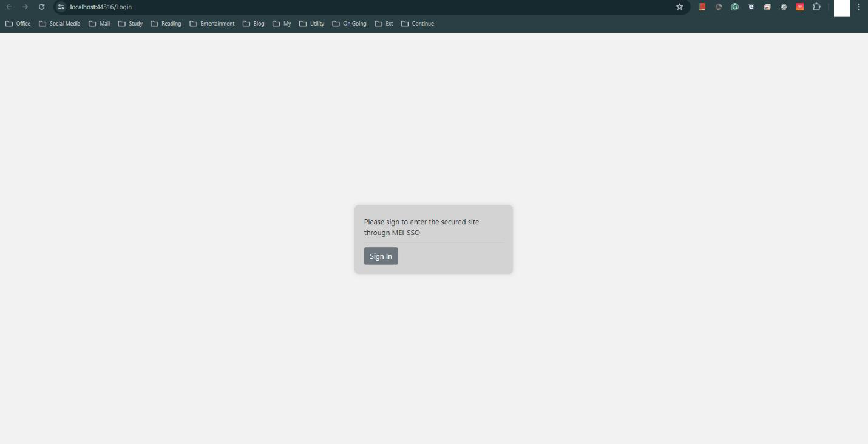Open the Reading bookmarks folder
Screen dimensions: 868x444
pyautogui.click(x=166, y=24)
